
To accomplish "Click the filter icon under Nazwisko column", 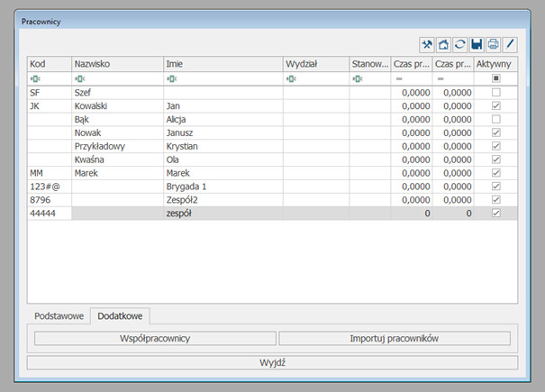I will [x=79, y=79].
